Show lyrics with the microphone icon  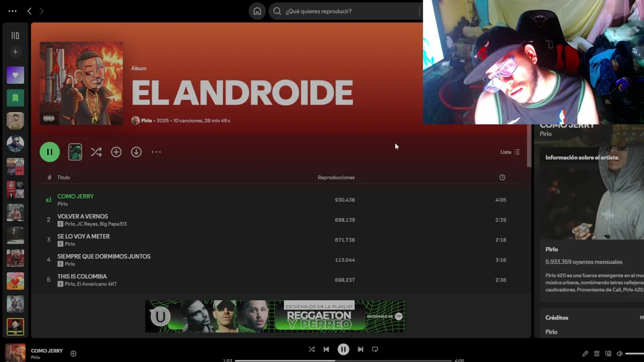pos(585,353)
